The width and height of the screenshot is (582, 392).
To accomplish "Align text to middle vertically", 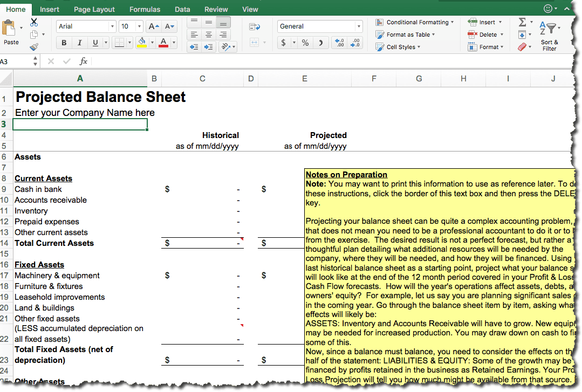I will coord(209,22).
